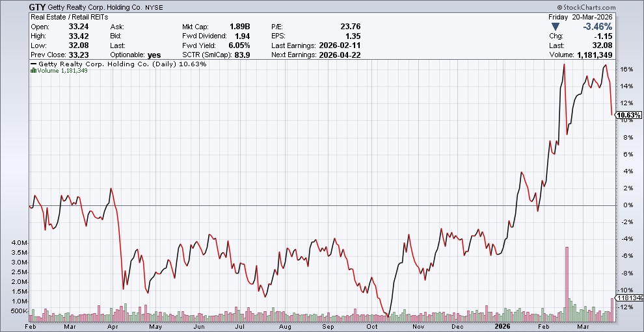
Task: Click the red down-arrow change indicator
Action: tap(555, 27)
